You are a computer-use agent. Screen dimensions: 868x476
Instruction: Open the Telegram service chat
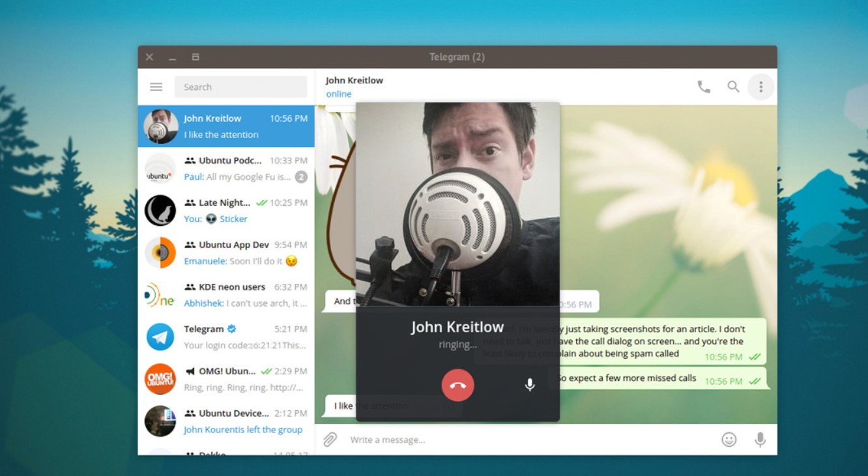(x=226, y=337)
